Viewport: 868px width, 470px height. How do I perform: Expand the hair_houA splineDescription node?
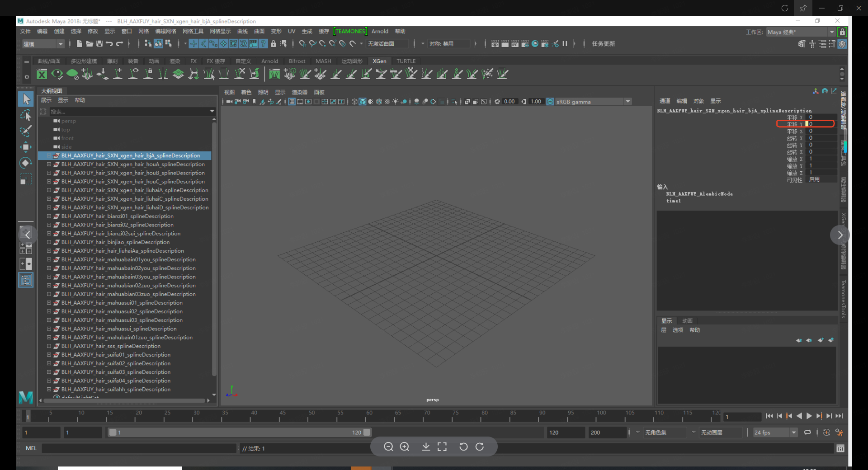coord(49,164)
